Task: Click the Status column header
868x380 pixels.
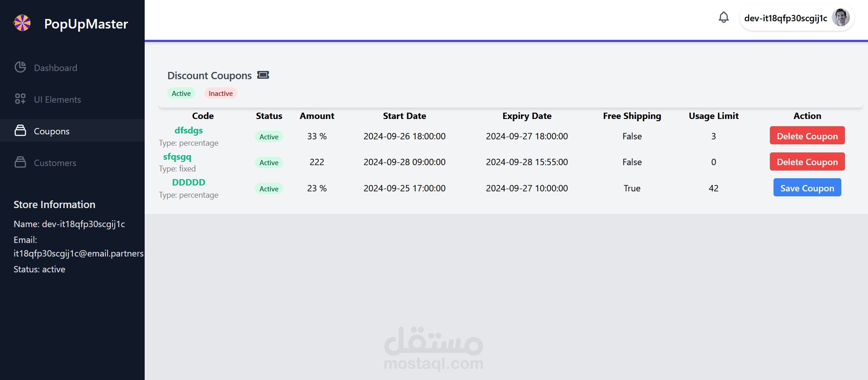Action: [x=269, y=116]
